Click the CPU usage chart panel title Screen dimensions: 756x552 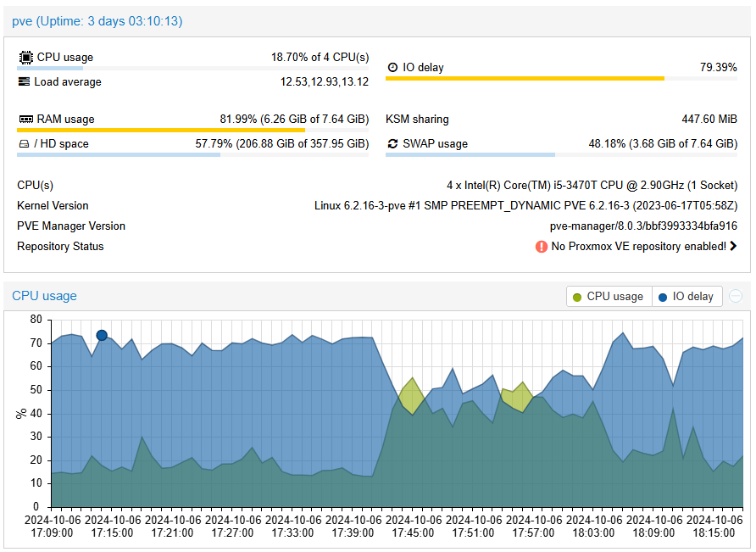[x=44, y=296]
